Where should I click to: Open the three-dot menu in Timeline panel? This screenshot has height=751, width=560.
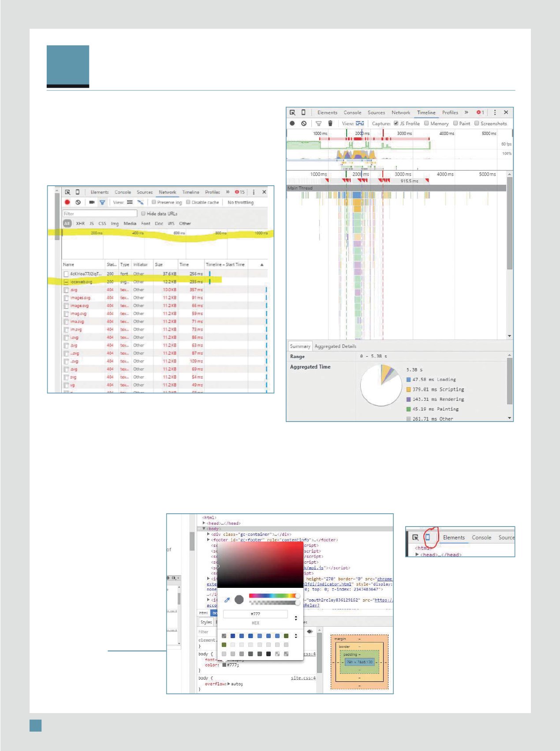pyautogui.click(x=495, y=112)
